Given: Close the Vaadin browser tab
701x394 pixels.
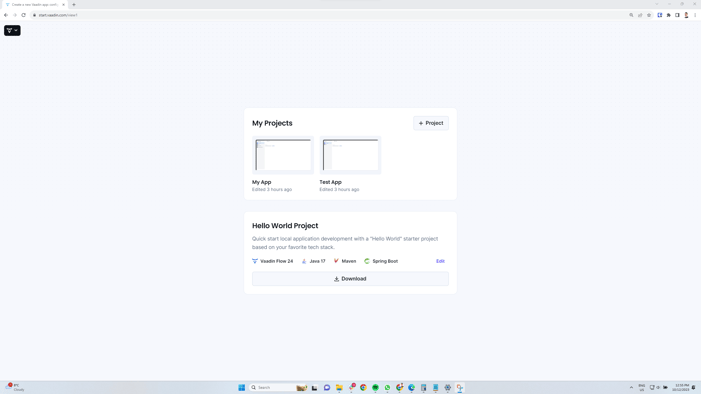Looking at the screenshot, I should (x=63, y=4).
